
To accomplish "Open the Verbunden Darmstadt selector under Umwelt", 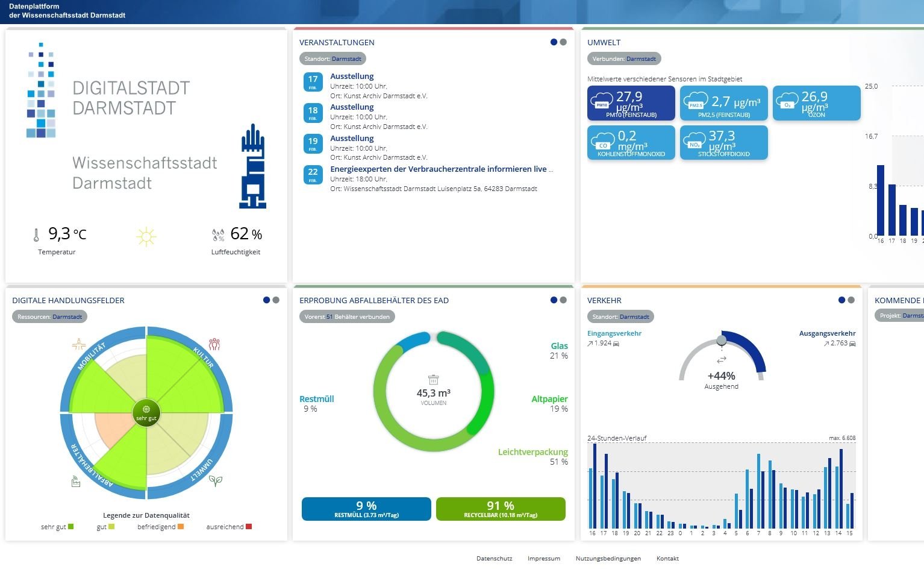I will pyautogui.click(x=624, y=59).
